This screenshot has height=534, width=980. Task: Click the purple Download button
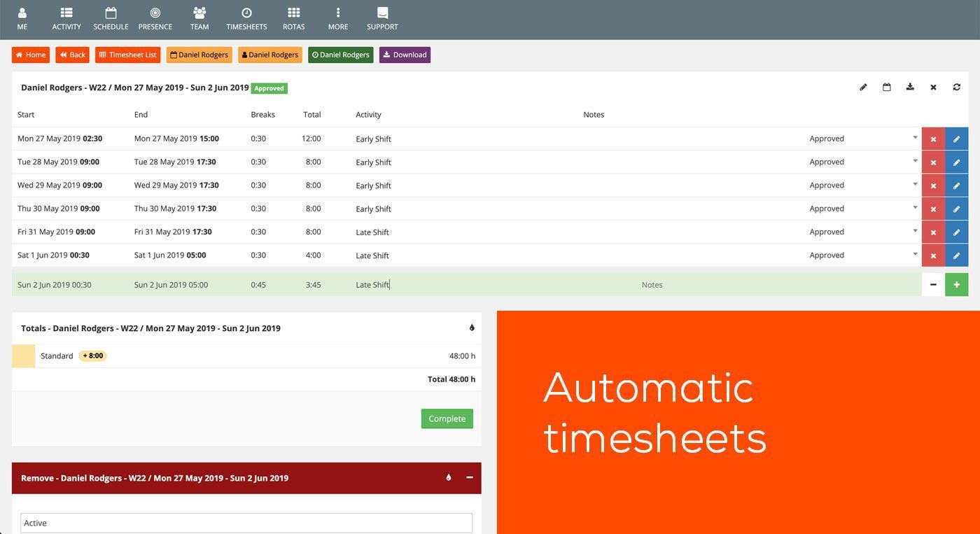click(405, 55)
